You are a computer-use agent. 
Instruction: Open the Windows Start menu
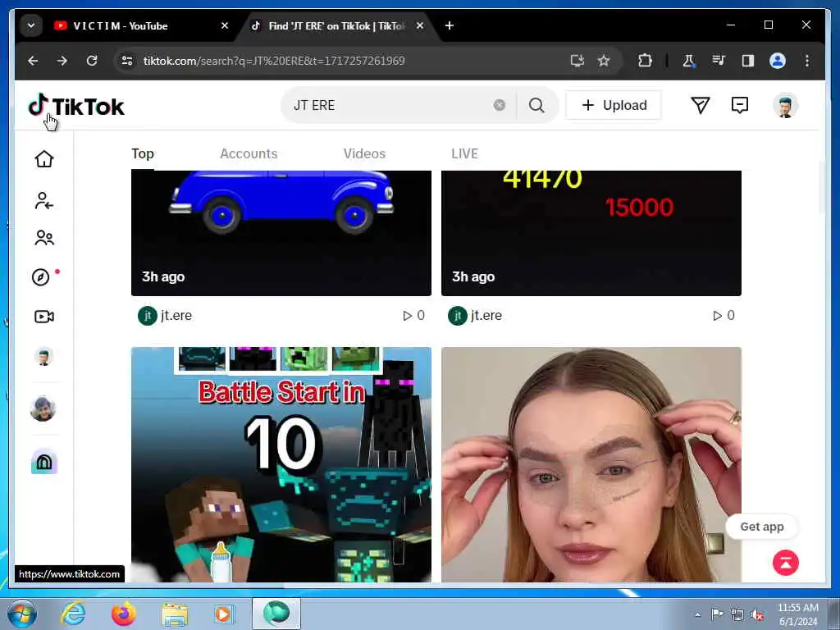(22, 614)
